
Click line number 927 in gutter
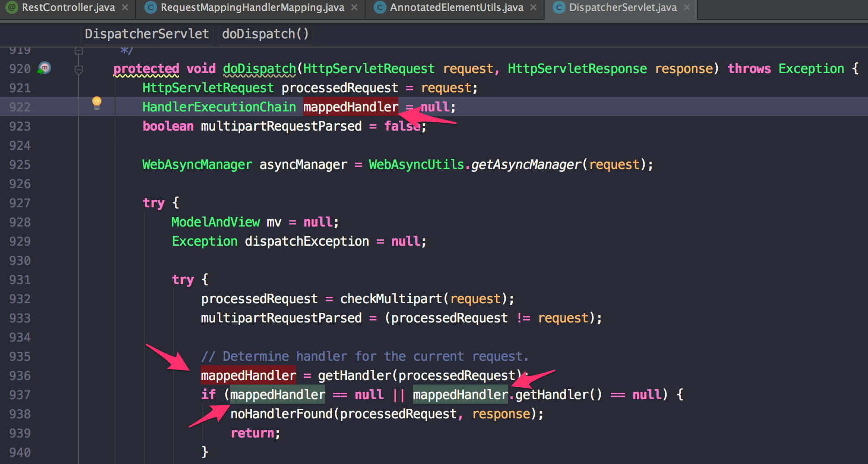click(x=20, y=203)
